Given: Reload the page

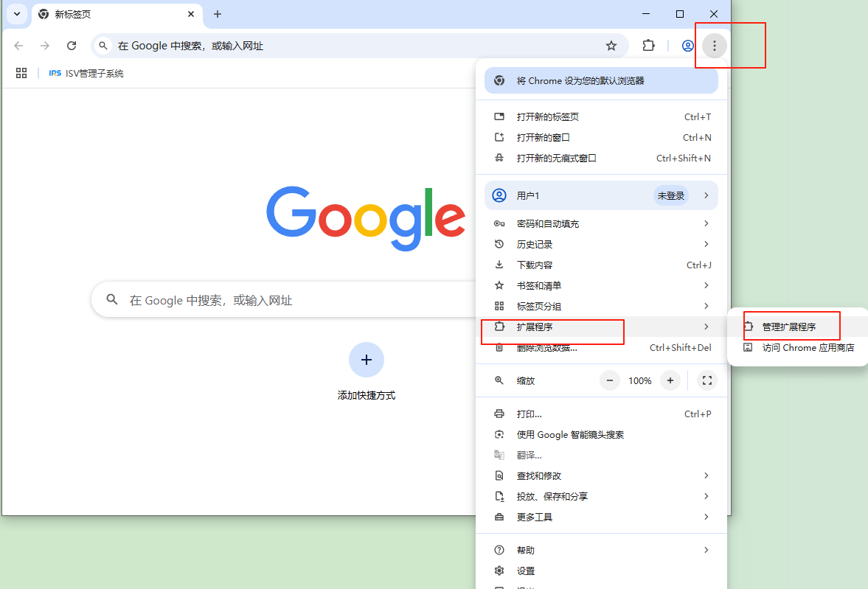Looking at the screenshot, I should point(72,46).
